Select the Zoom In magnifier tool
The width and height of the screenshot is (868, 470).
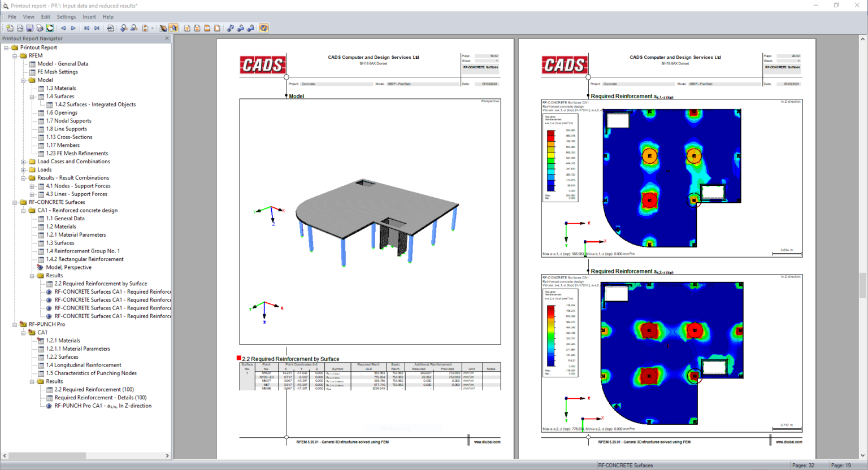point(124,27)
